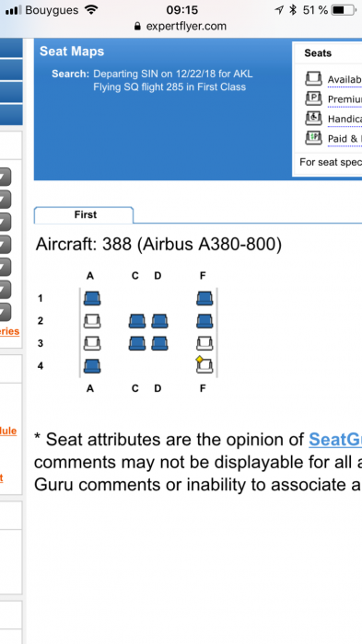
Task: Select available seat 2A
Action: [92, 321]
